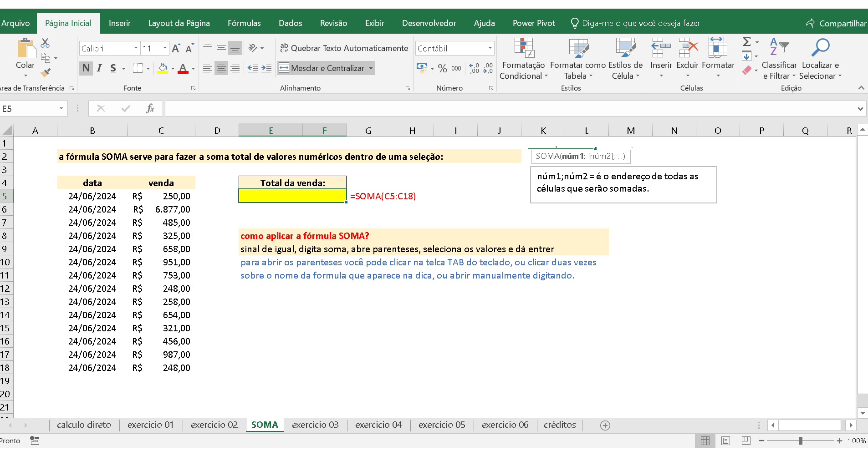This screenshot has height=456, width=868.
Task: Open Localizar e Selecionar
Action: [x=820, y=59]
